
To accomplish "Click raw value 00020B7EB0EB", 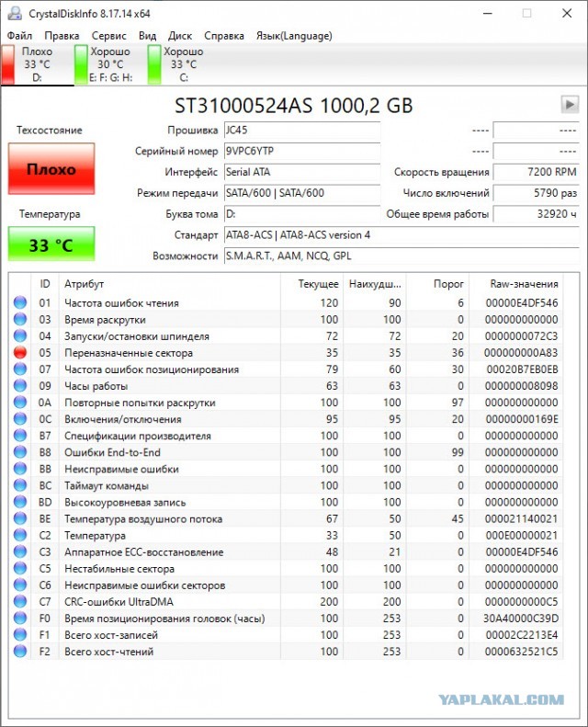I will [522, 369].
